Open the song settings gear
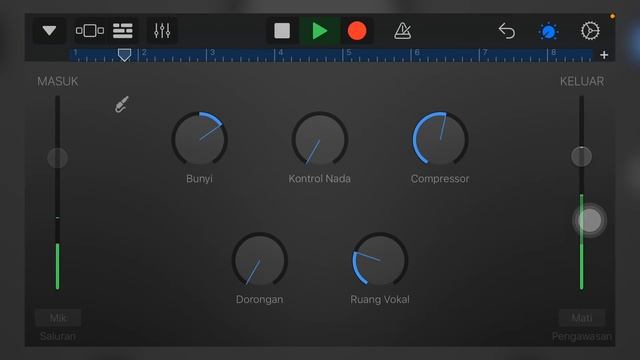The image size is (640, 360). pyautogui.click(x=590, y=31)
